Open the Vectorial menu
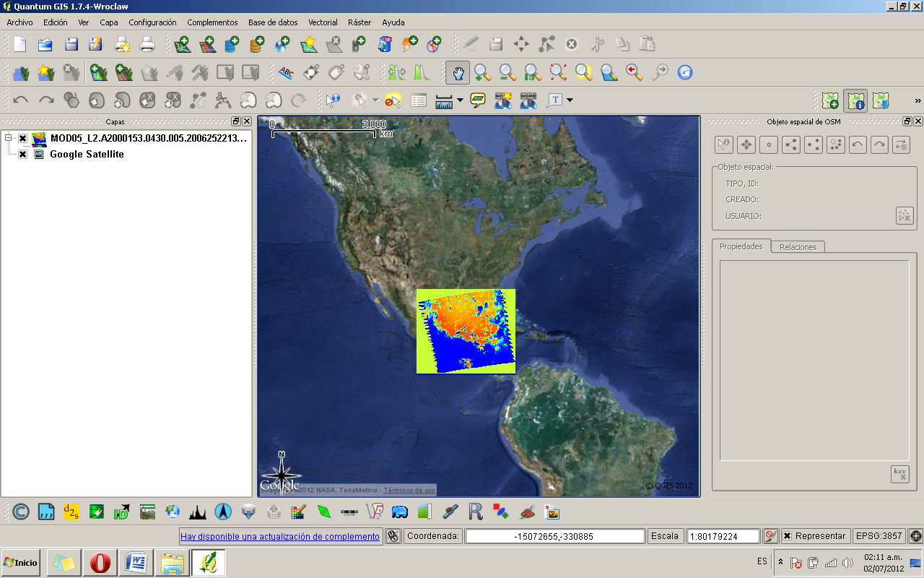This screenshot has width=924, height=578. 323,22
